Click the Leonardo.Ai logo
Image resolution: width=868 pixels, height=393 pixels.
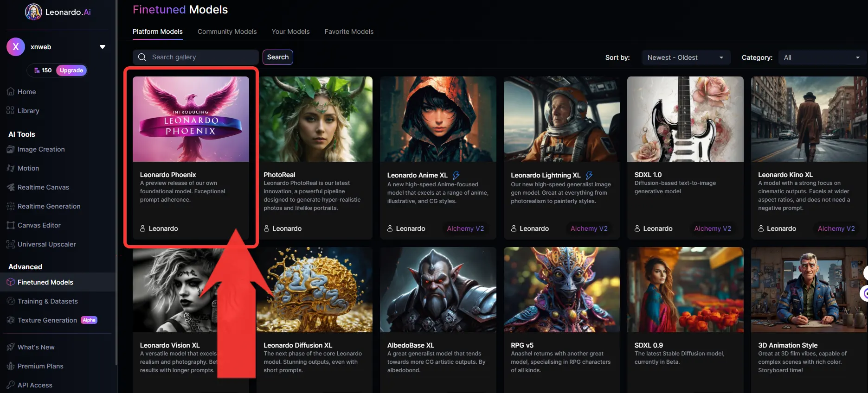tap(58, 12)
